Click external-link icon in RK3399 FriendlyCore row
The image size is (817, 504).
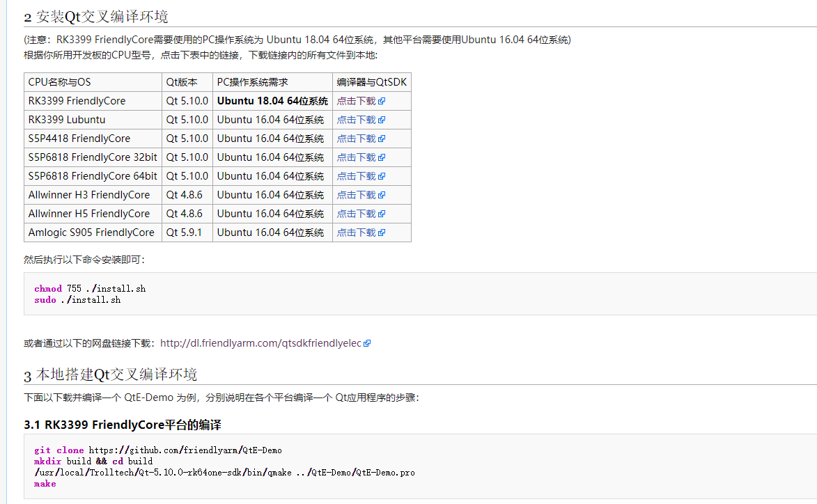coord(382,101)
